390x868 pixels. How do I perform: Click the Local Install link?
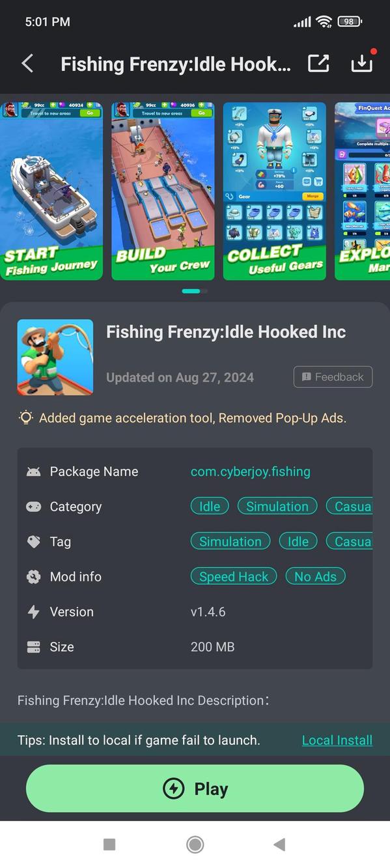pyautogui.click(x=337, y=740)
